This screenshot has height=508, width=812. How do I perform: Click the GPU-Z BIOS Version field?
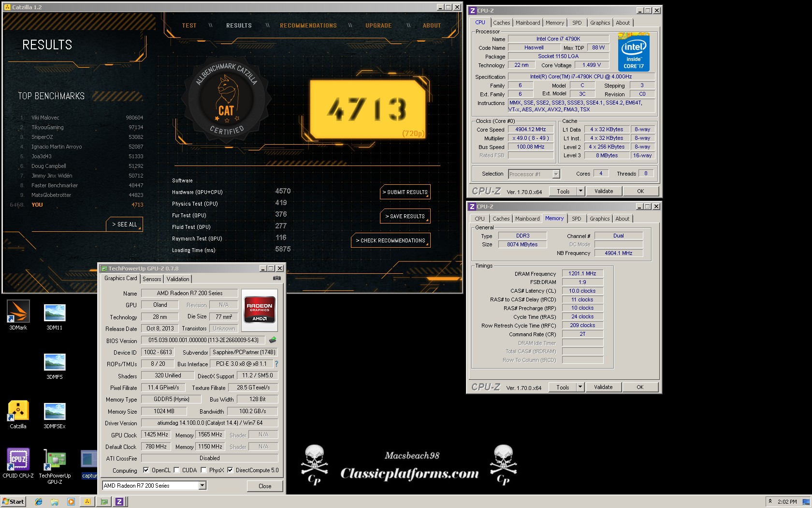[x=203, y=340]
